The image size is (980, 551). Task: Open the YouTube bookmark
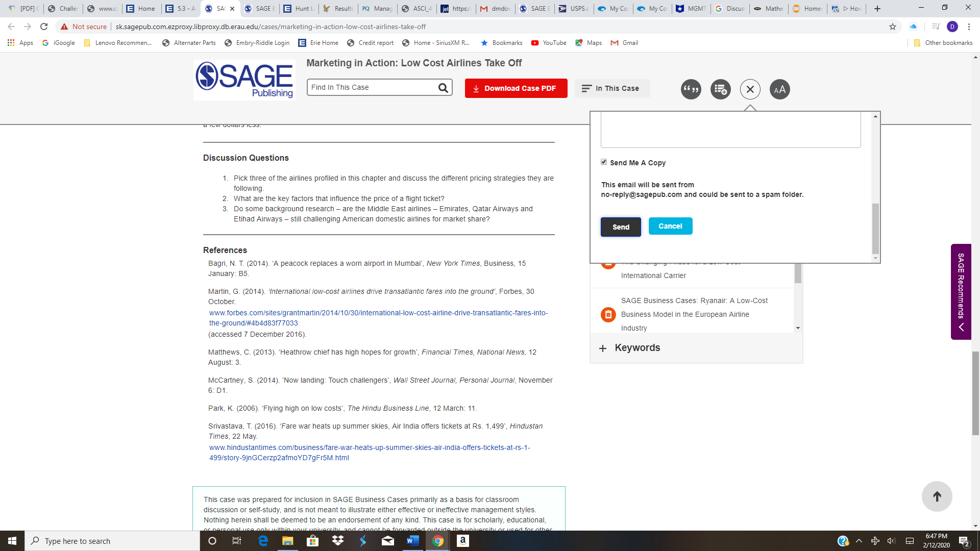coord(549,43)
